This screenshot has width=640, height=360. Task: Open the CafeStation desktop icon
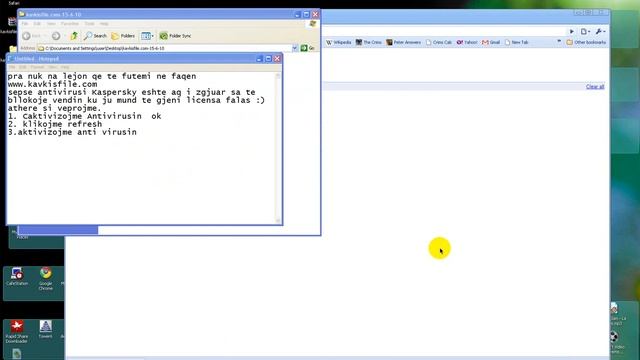click(x=17, y=276)
